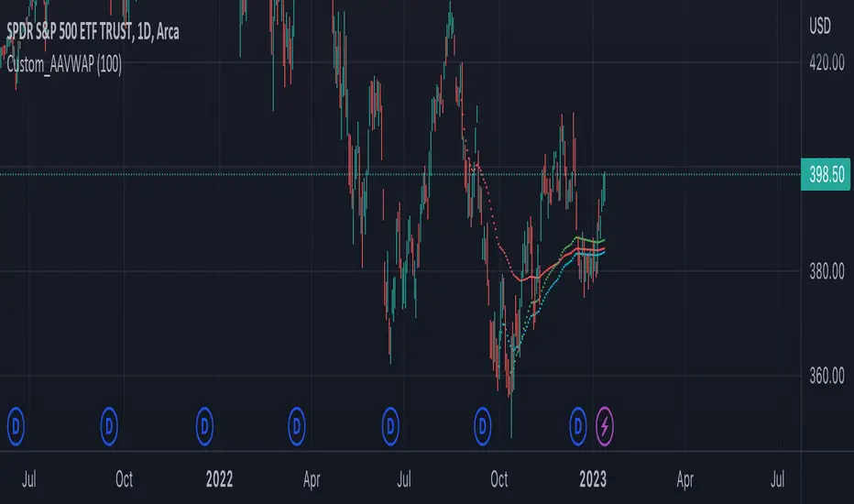Click the dividend marker near Oct 2021
The image size is (854, 504).
[x=109, y=426]
